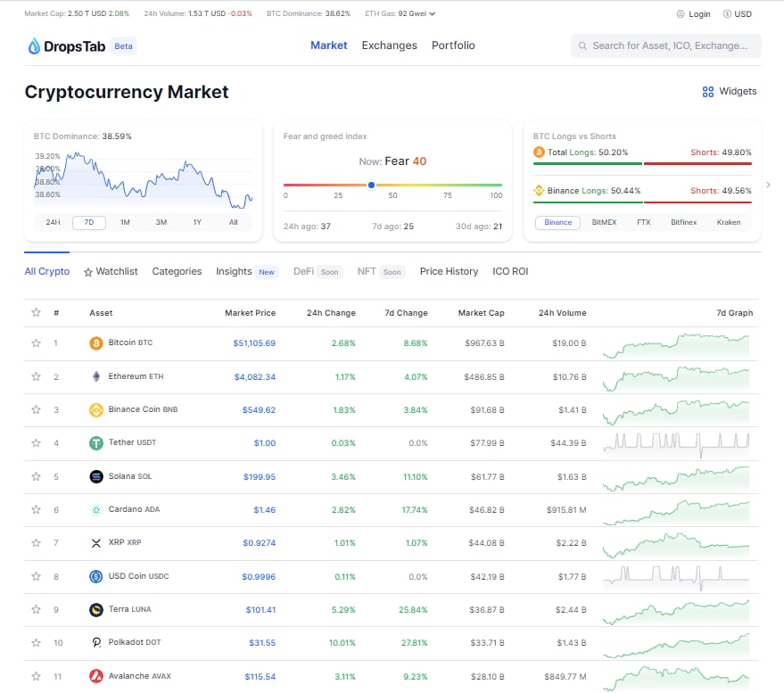
Task: Click the Cardano coin icon
Action: coord(96,510)
